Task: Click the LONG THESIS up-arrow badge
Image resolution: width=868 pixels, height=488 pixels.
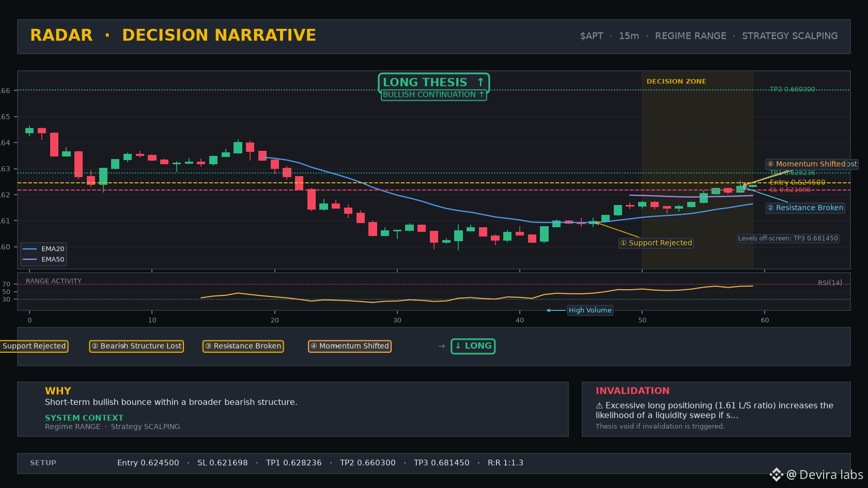Action: 433,83
